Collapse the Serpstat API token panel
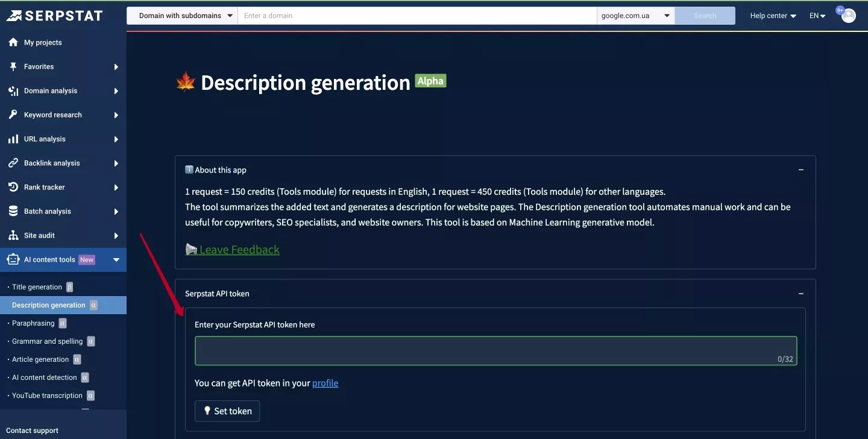The image size is (868, 439). pyautogui.click(x=801, y=294)
